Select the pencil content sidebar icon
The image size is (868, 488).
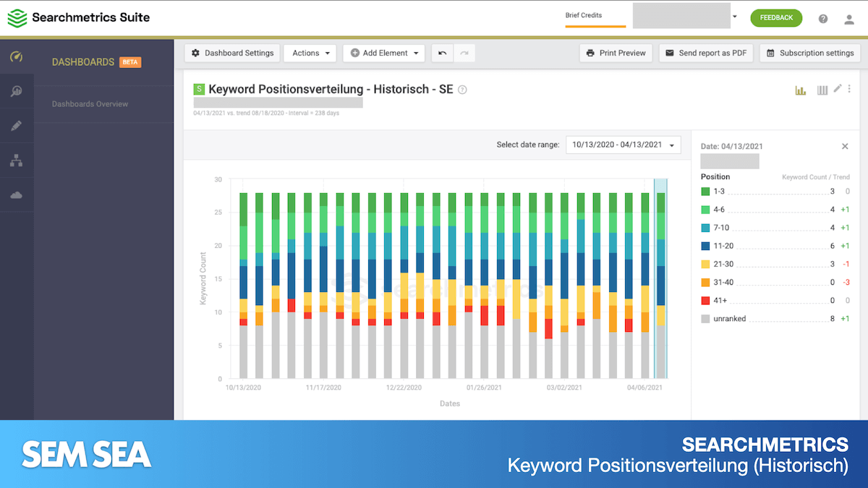16,126
